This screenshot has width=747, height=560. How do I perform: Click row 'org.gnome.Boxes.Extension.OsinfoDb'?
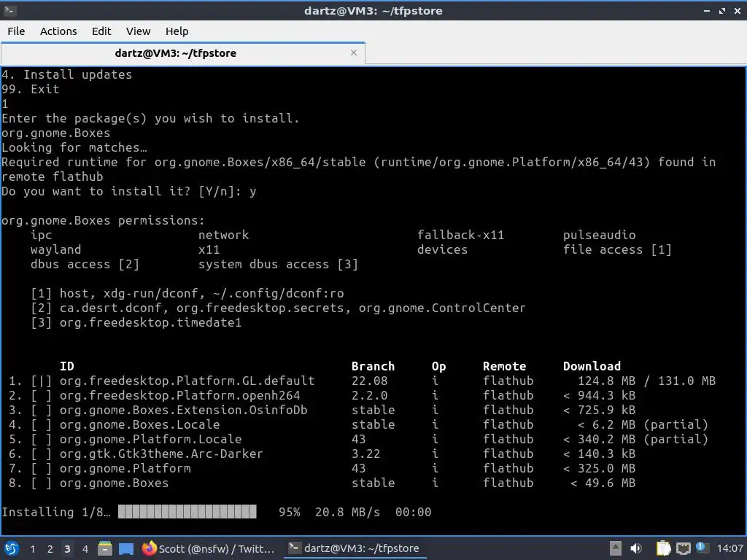pyautogui.click(x=322, y=410)
